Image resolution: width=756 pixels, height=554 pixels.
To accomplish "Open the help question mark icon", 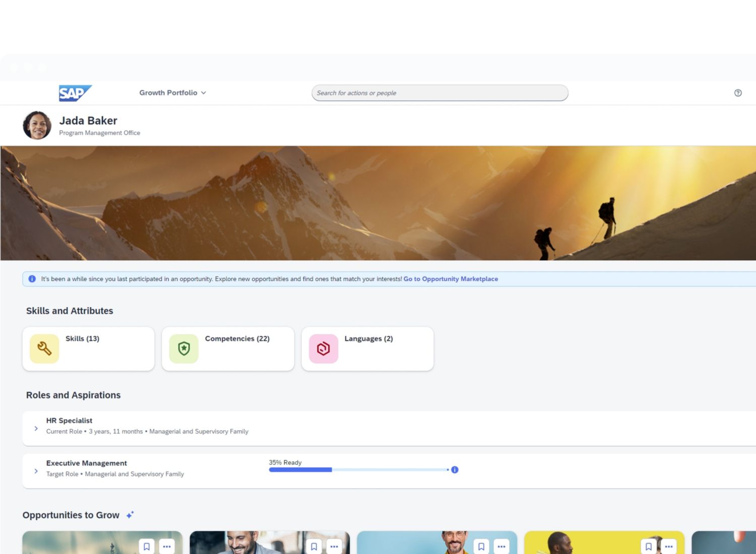I will pyautogui.click(x=738, y=93).
